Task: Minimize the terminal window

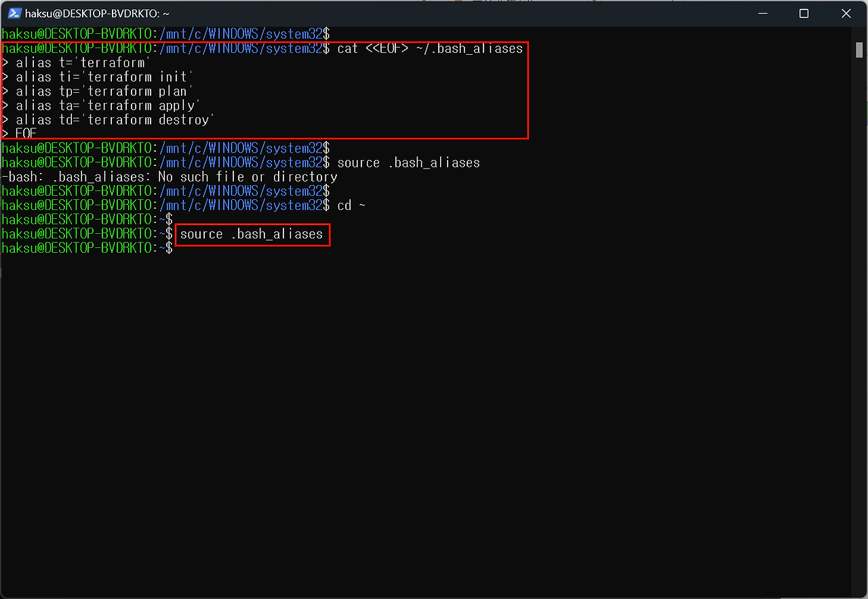Action: tap(762, 14)
